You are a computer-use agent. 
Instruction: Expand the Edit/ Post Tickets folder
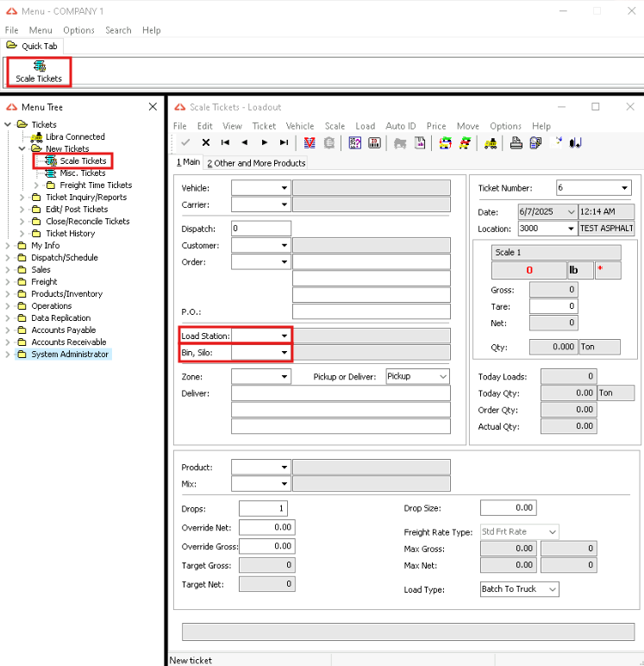click(x=22, y=210)
